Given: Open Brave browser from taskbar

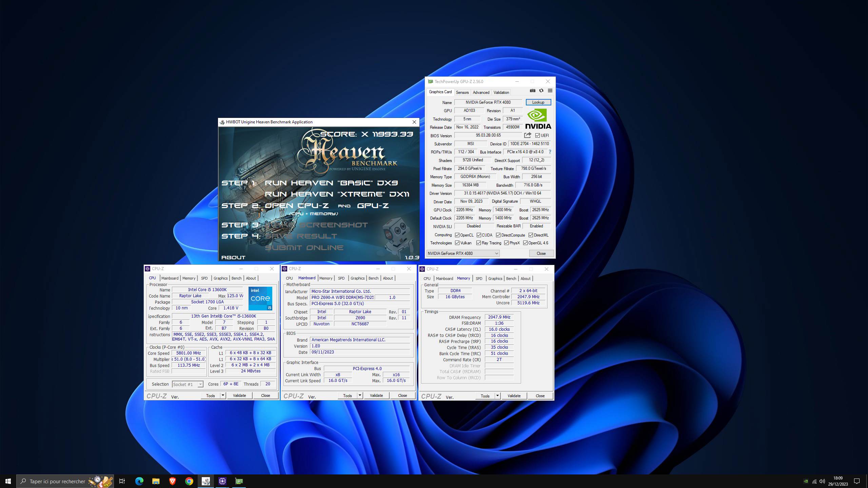Looking at the screenshot, I should tap(172, 481).
